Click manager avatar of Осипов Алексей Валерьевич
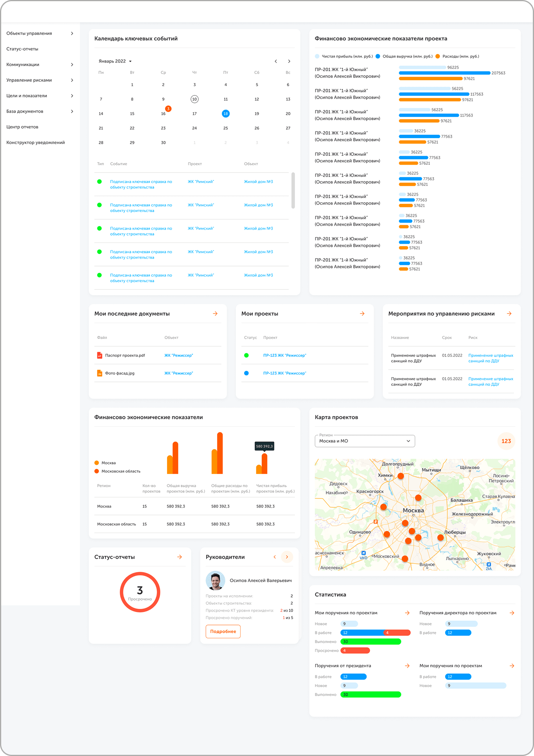 click(216, 581)
